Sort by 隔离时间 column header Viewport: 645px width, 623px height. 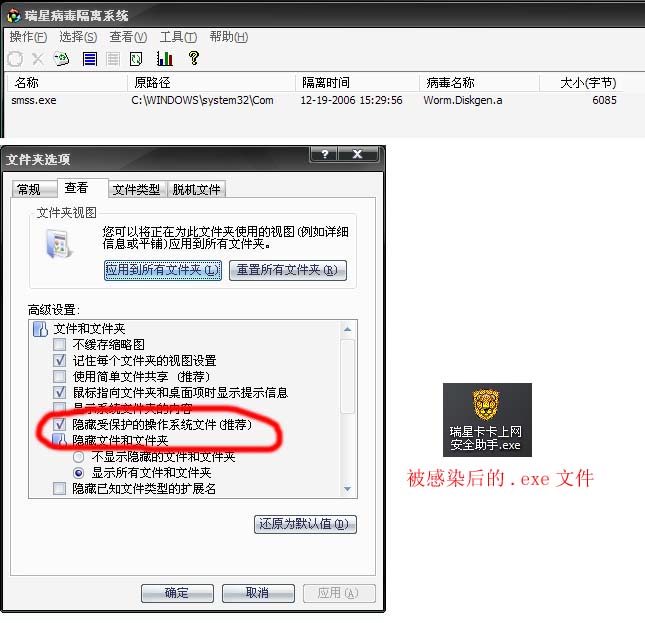[357, 83]
